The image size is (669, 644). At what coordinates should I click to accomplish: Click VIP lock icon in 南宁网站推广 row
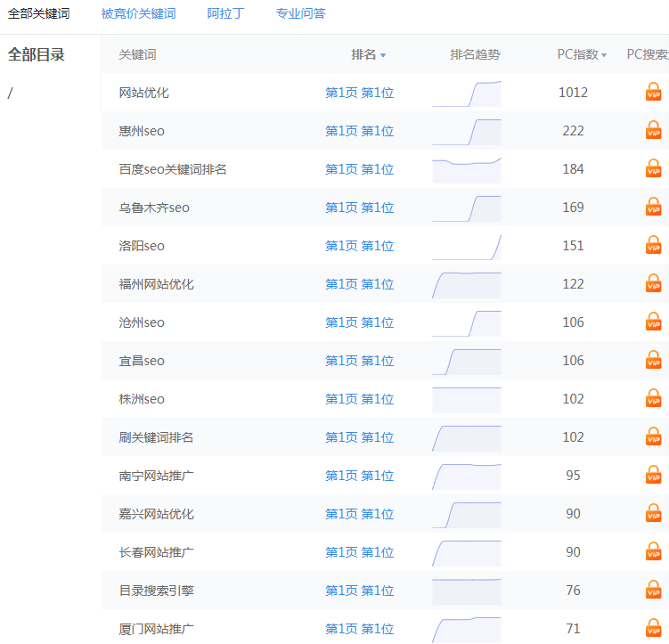point(654,475)
